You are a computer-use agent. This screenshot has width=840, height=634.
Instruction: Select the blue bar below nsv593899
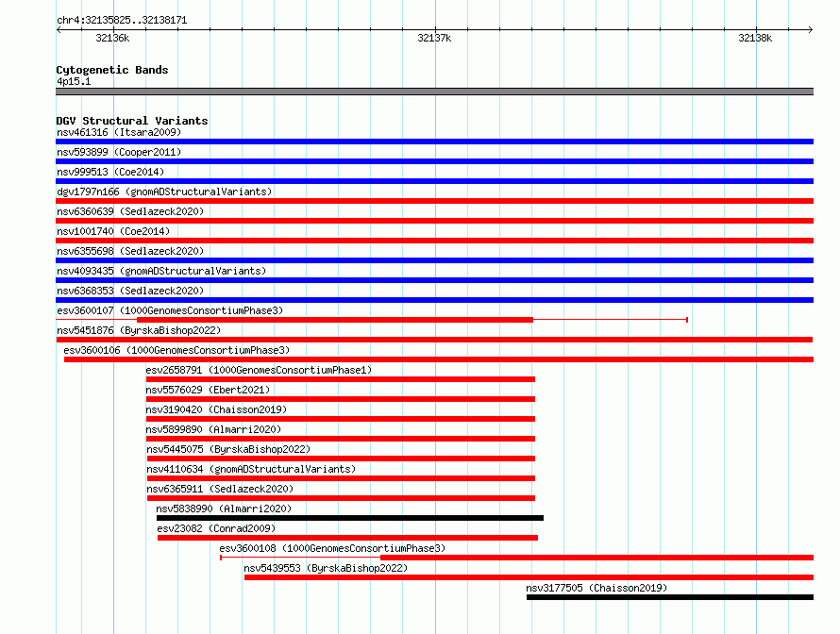tap(434, 161)
